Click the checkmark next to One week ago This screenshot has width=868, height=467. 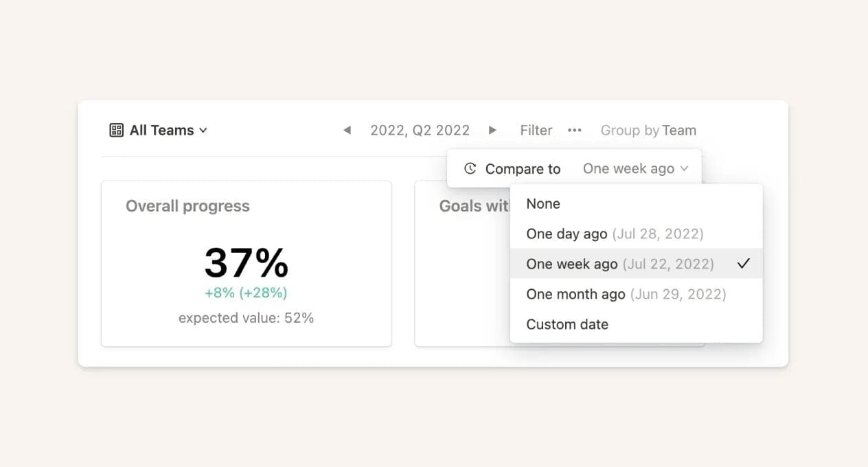coord(744,263)
